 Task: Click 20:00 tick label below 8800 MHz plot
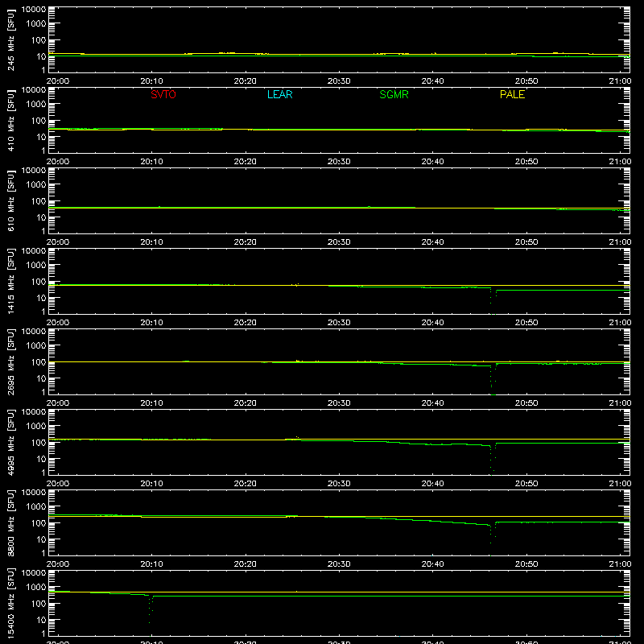tap(57, 564)
